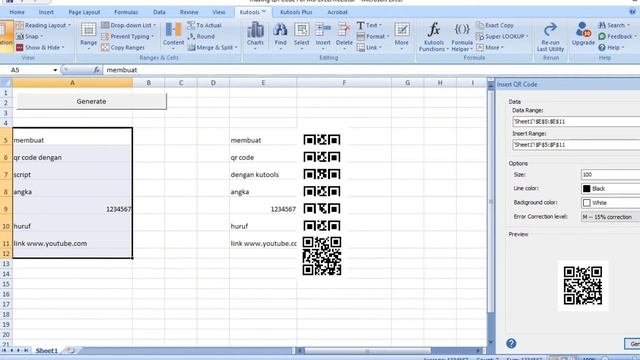
Task: Click the Round tool
Action: tap(201, 36)
